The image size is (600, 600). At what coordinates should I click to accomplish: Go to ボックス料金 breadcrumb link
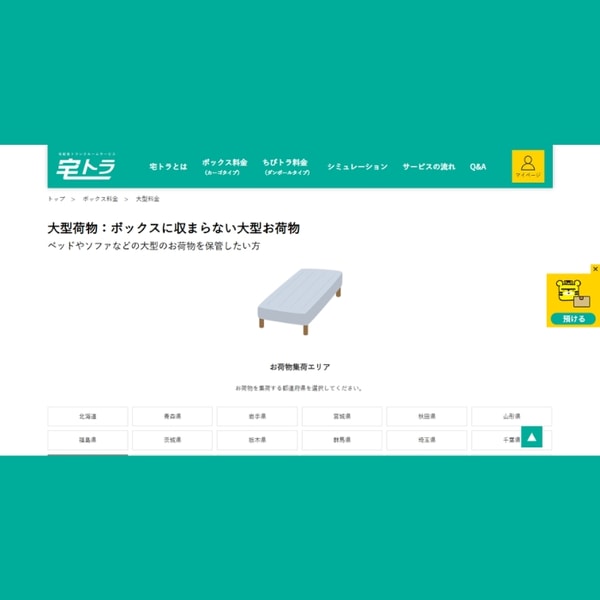pyautogui.click(x=100, y=199)
